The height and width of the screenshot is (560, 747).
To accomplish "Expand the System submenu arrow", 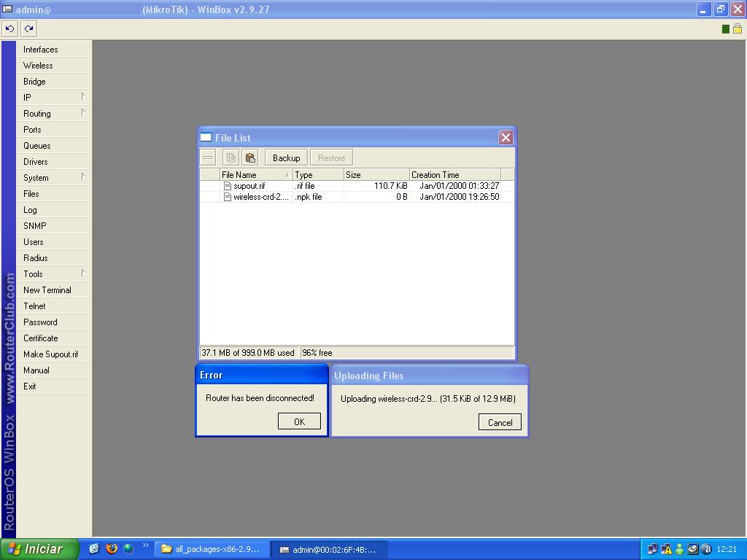I will 83,176.
